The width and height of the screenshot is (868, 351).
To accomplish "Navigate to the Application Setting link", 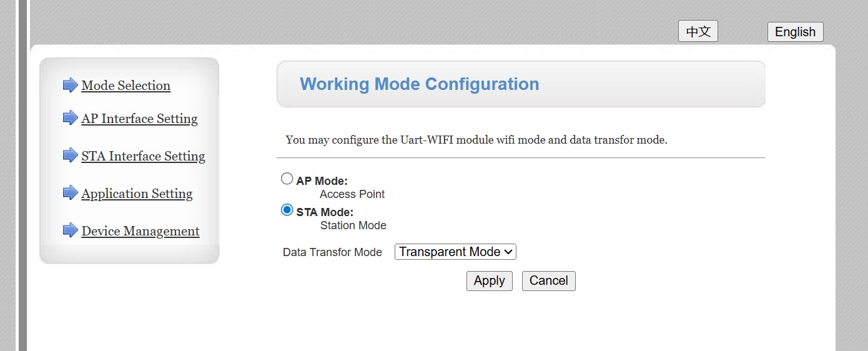I will pyautogui.click(x=137, y=194).
